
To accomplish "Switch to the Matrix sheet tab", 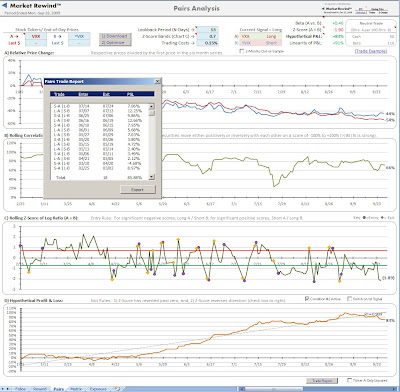I will click(76, 389).
